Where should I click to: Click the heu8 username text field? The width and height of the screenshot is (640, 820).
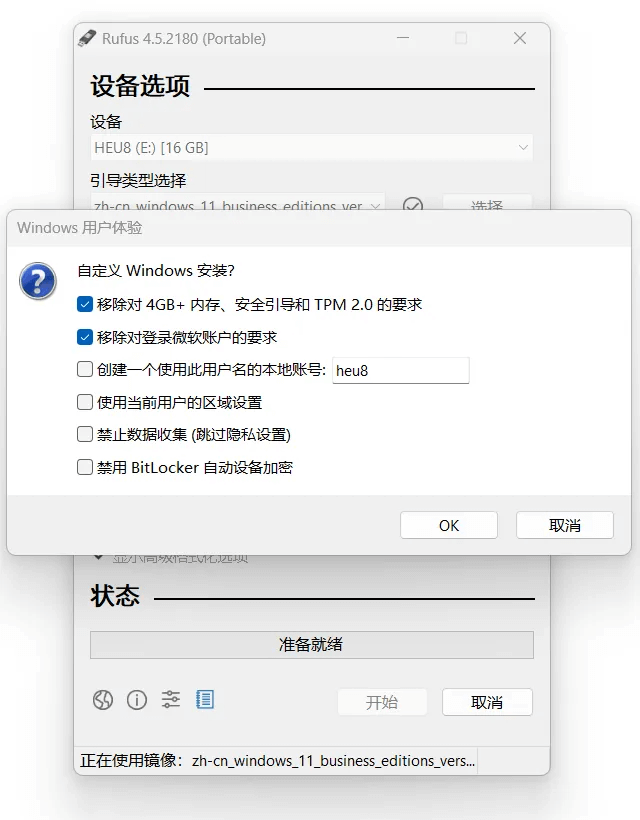[x=401, y=371]
